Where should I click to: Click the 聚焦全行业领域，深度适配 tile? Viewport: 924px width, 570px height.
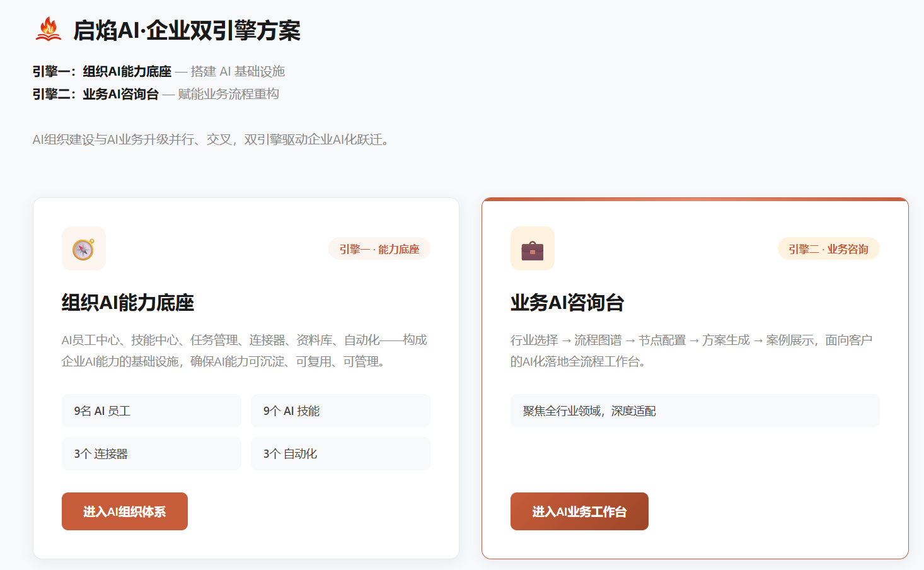[x=695, y=411]
